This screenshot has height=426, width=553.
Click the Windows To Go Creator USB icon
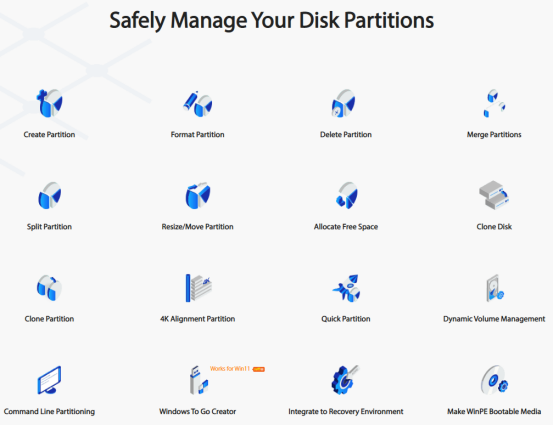tap(199, 380)
